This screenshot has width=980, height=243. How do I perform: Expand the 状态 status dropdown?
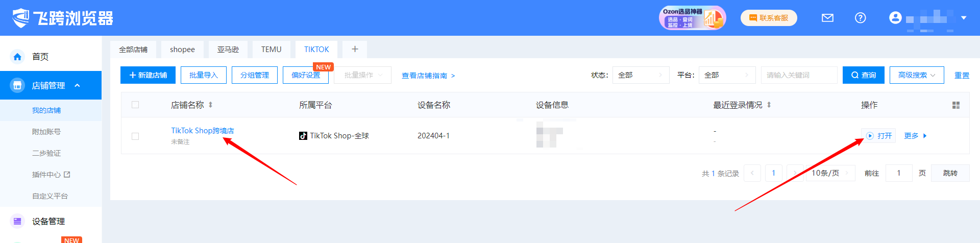(x=641, y=75)
